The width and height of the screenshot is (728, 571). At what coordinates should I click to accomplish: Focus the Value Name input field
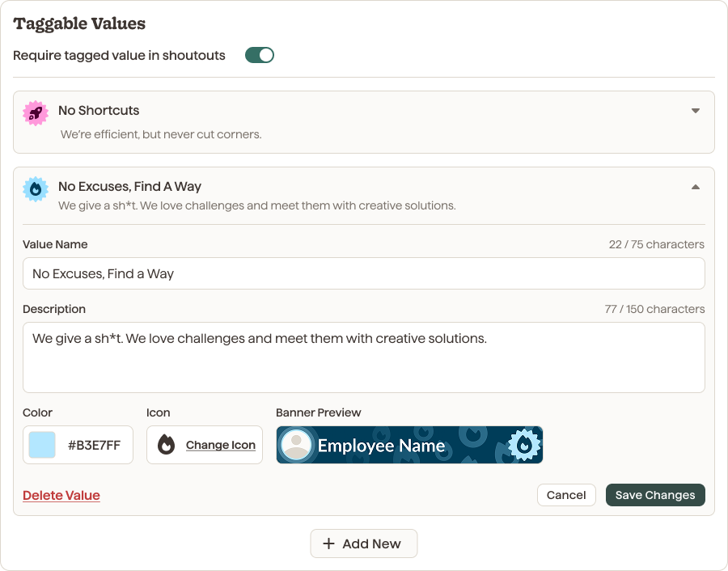(x=364, y=273)
